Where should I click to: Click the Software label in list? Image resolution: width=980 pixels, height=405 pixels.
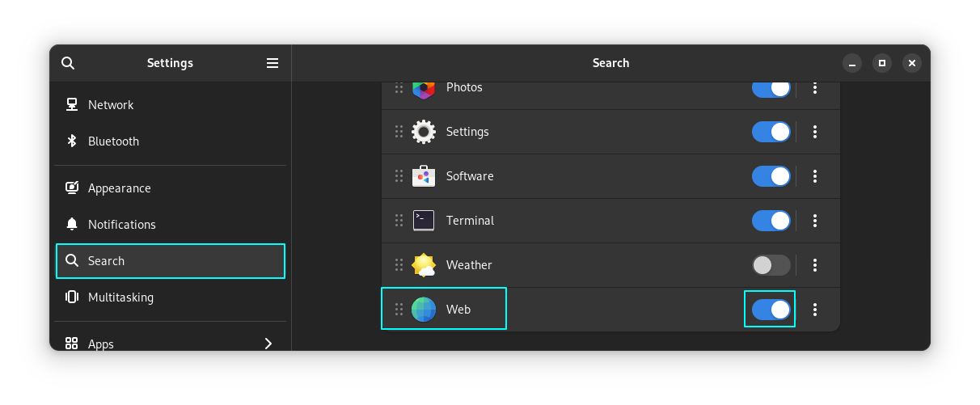coord(470,176)
